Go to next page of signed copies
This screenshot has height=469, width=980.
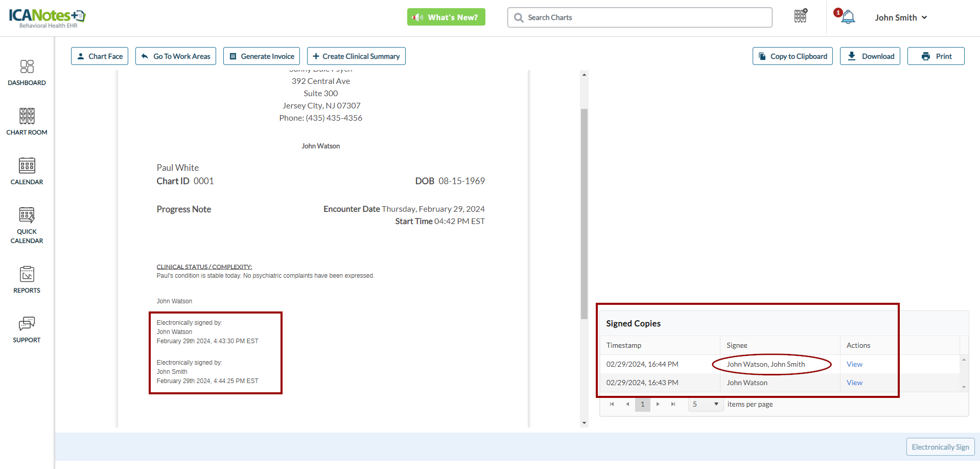658,404
